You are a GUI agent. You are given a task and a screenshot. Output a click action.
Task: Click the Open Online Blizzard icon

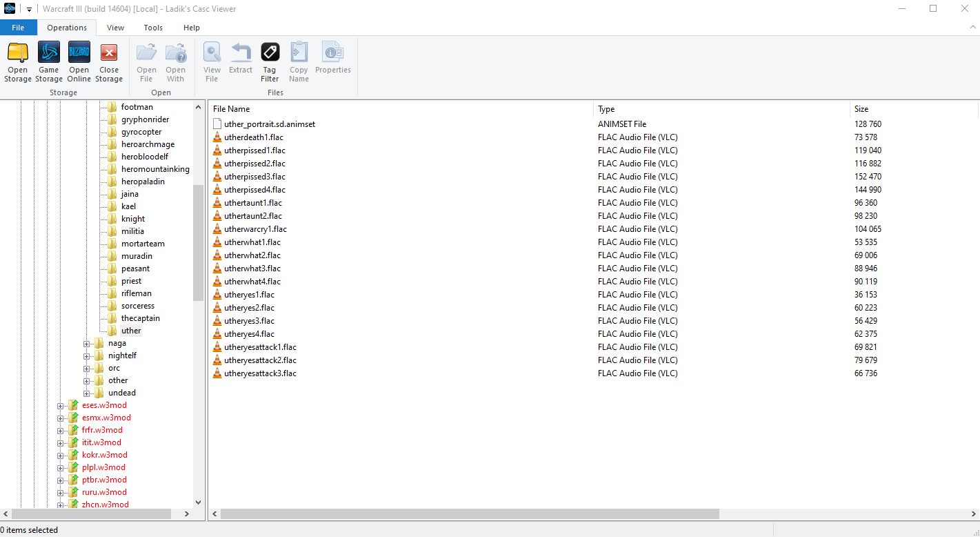coord(79,52)
